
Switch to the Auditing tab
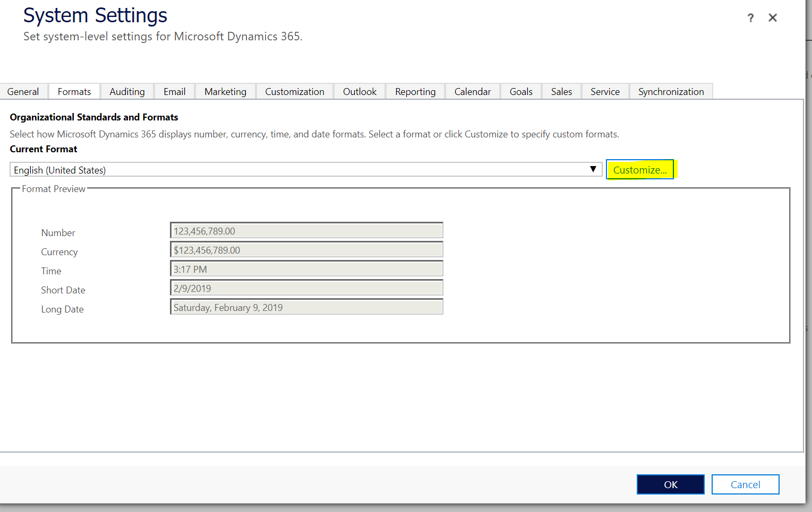(126, 91)
